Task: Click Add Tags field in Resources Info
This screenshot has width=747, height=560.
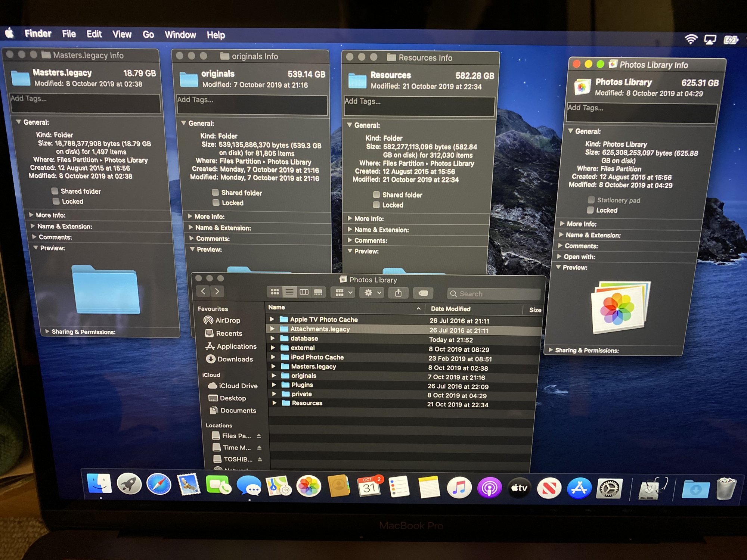Action: point(419,106)
